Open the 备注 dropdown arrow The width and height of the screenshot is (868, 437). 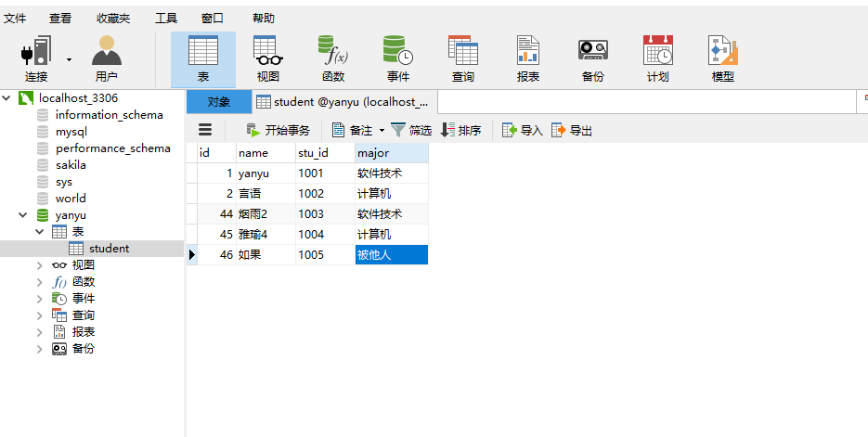[382, 131]
